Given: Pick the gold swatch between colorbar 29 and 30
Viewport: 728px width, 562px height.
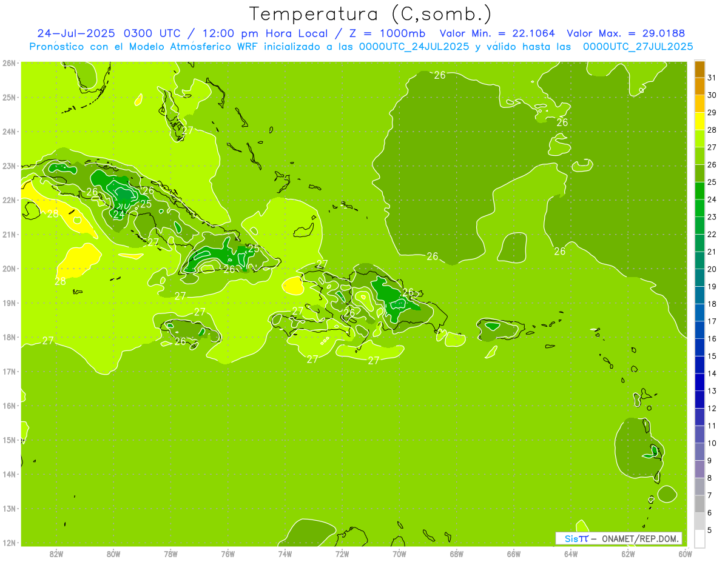Looking at the screenshot, I should [x=699, y=104].
